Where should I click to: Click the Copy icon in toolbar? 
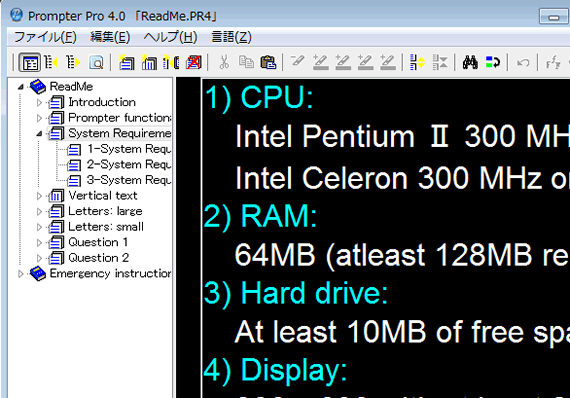246,63
